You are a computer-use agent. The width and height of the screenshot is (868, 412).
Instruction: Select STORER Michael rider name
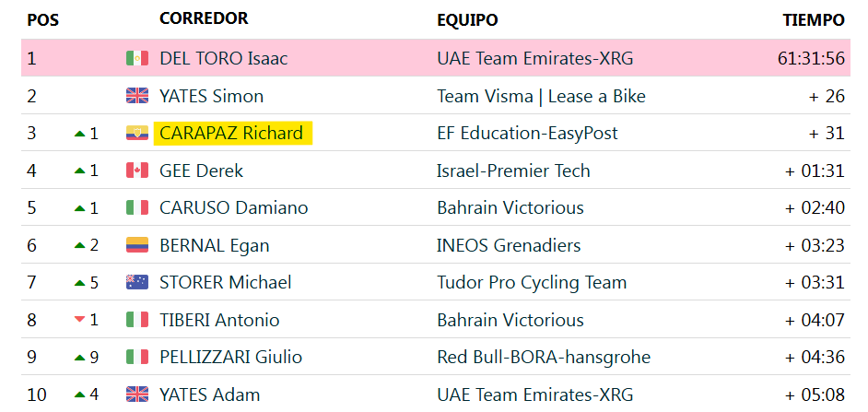226,282
